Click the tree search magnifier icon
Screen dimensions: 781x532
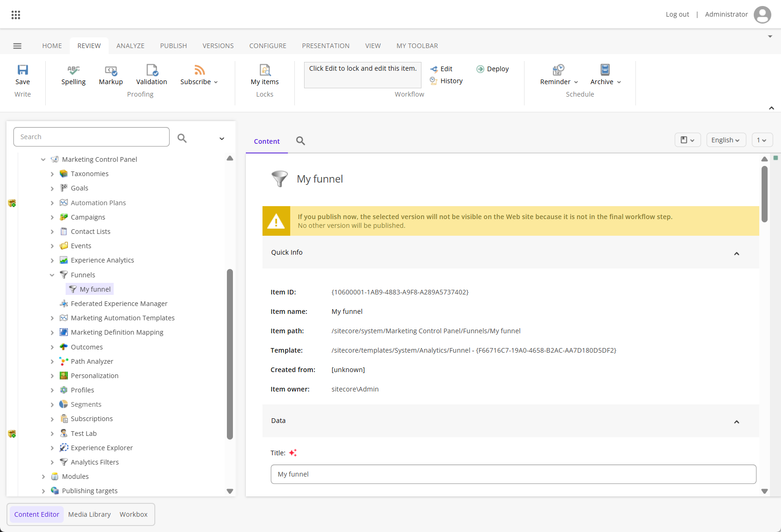pos(182,138)
